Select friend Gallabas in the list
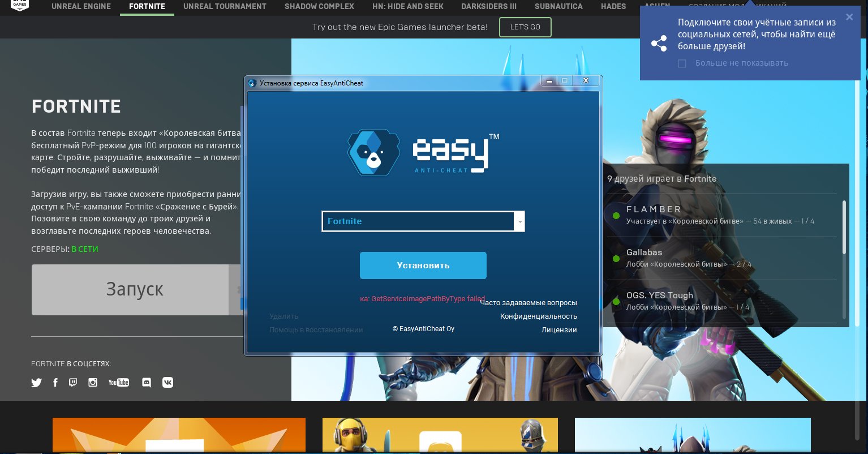Viewport: 868px width, 454px height. pyautogui.click(x=721, y=258)
